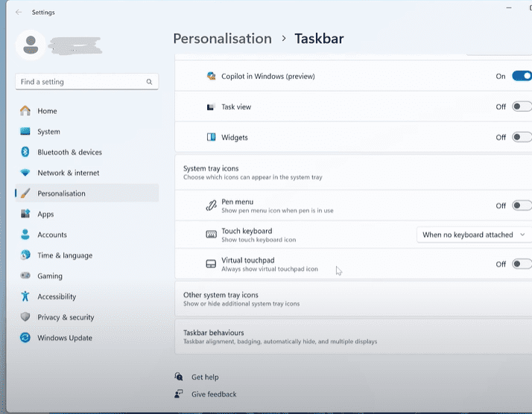Disable the Copilot in Windows toggle
The image size is (532, 414).
tap(522, 76)
